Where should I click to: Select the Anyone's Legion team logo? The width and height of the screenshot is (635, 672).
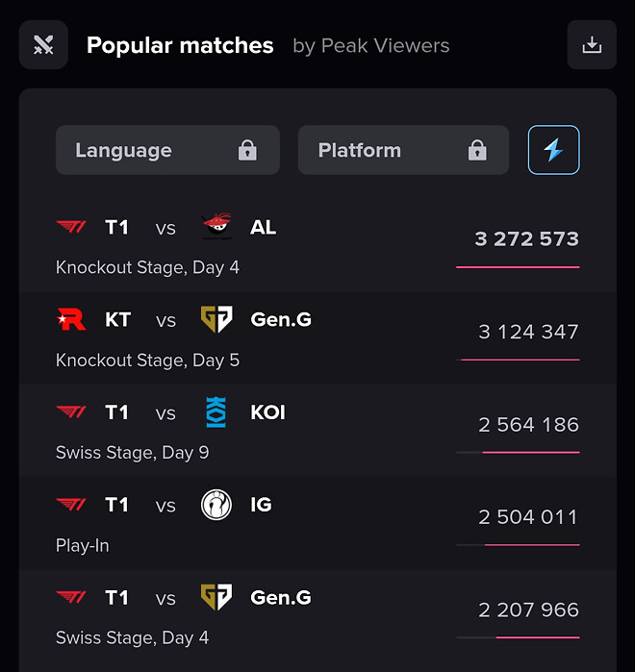point(216,227)
